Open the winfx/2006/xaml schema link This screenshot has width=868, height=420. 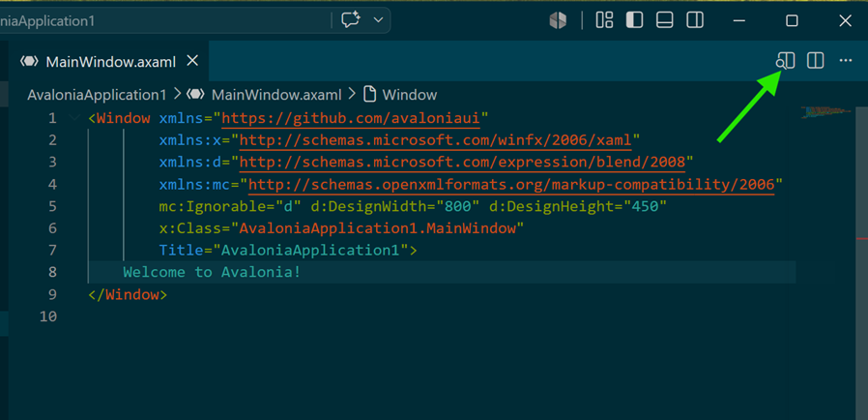pyautogui.click(x=436, y=140)
